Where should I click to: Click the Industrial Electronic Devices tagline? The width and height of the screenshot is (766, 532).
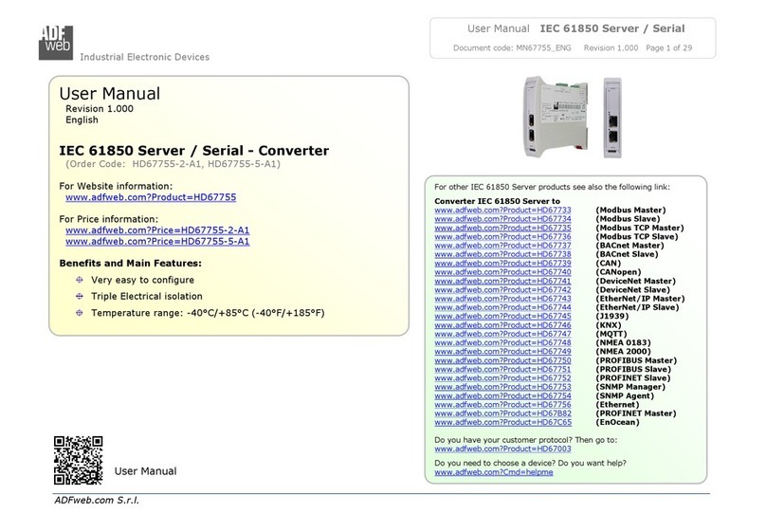click(x=145, y=57)
